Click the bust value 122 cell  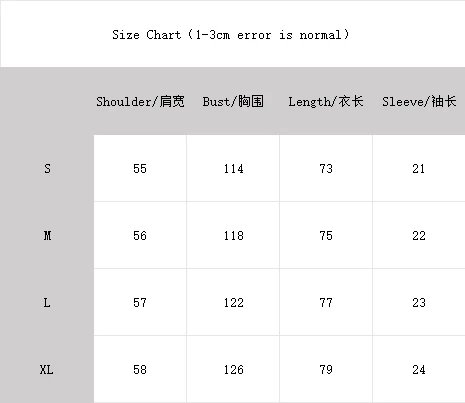point(233,302)
